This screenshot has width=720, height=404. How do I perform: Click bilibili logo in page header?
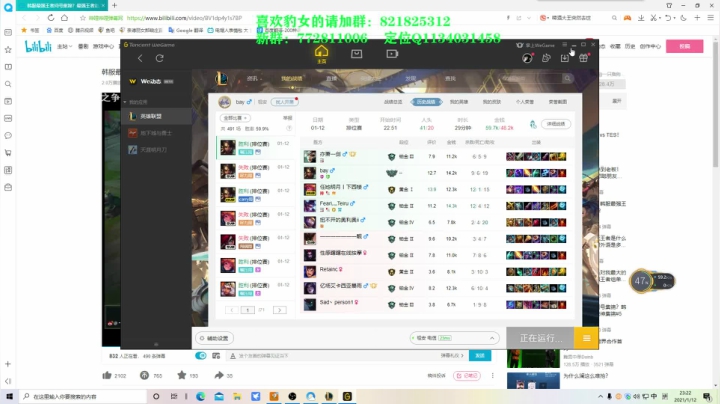click(38, 46)
